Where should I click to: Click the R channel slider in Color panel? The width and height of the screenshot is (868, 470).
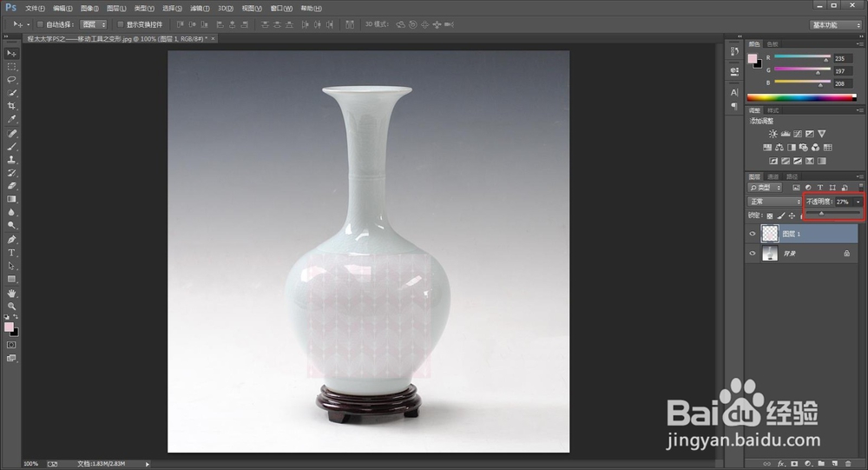(x=802, y=57)
